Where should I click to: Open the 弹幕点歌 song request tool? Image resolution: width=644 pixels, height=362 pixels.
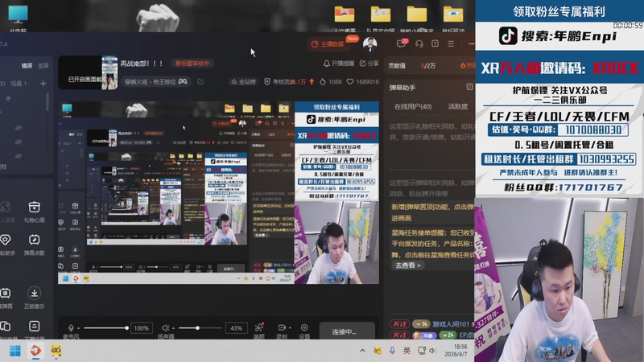coord(34,245)
